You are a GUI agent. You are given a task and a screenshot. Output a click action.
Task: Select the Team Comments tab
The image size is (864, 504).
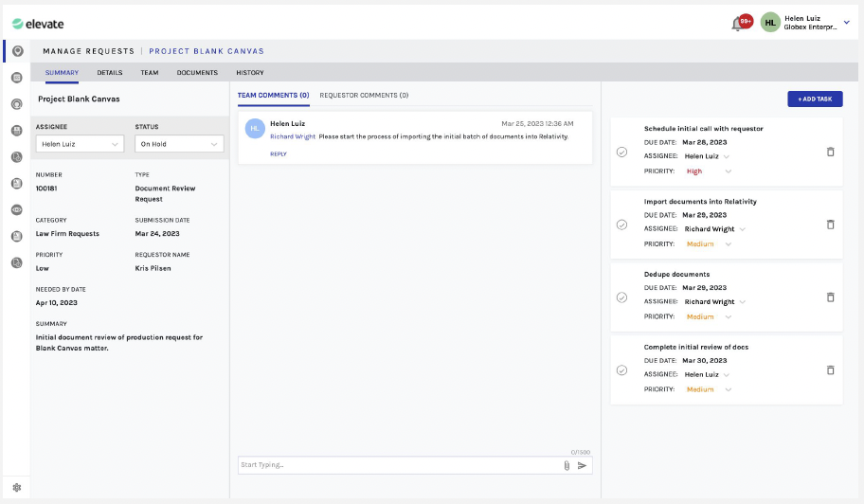coord(273,96)
